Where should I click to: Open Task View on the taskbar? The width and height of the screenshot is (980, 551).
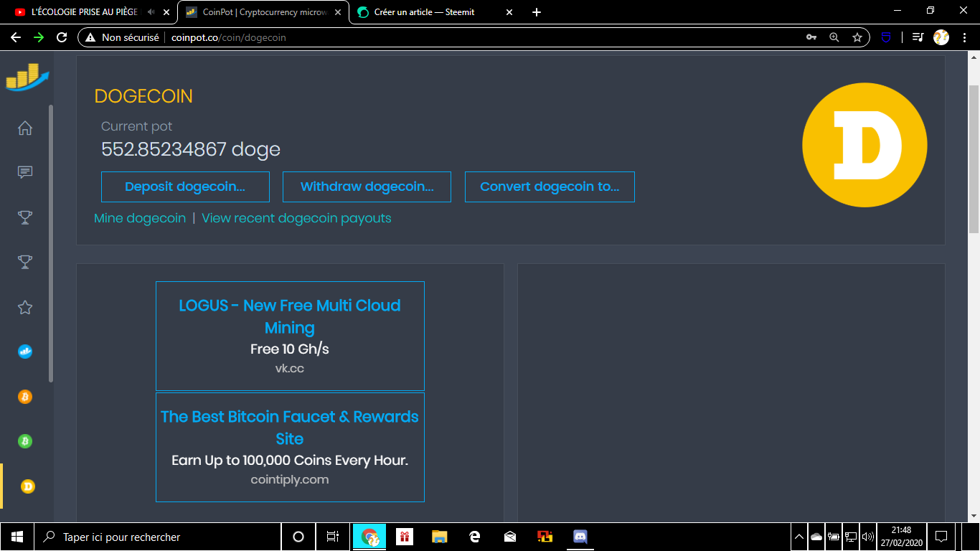(333, 537)
